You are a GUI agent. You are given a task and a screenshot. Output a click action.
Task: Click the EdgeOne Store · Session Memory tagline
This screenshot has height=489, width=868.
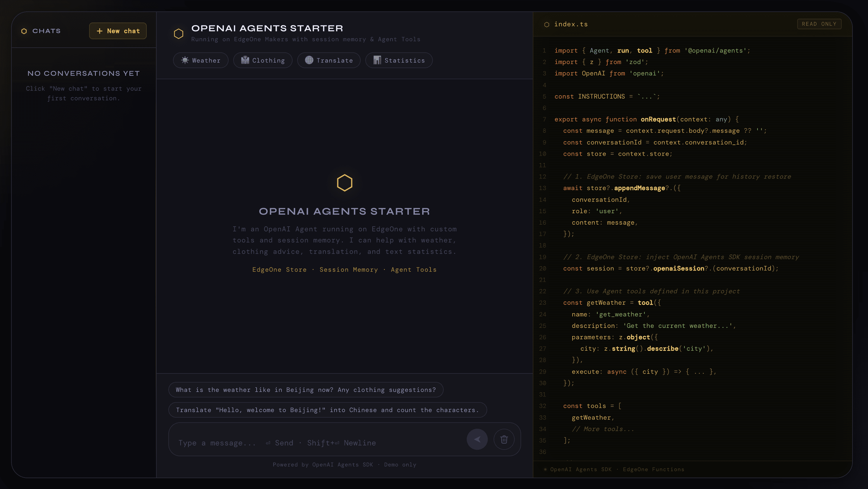point(344,269)
